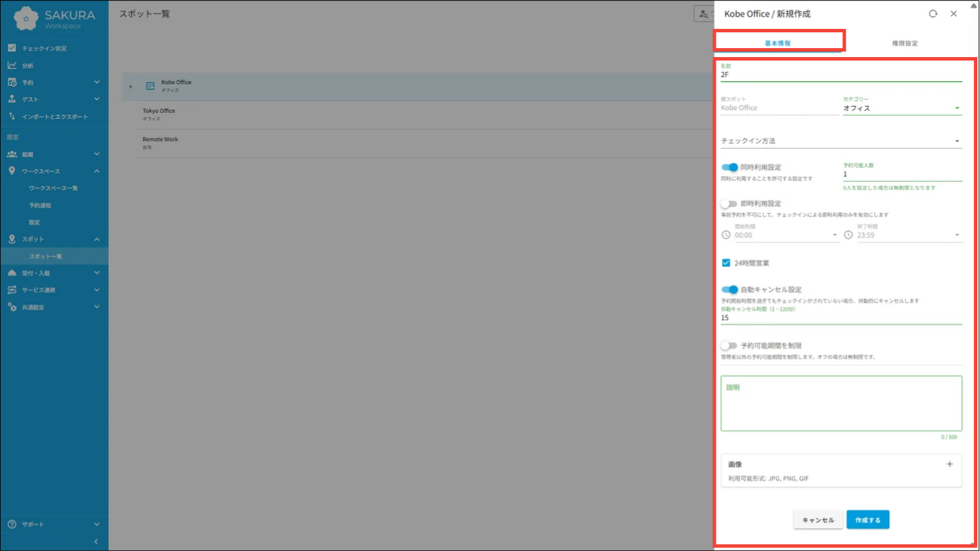Screen dimensions: 980x551
Task: Select the Tokyo Office row
Action: [425, 115]
